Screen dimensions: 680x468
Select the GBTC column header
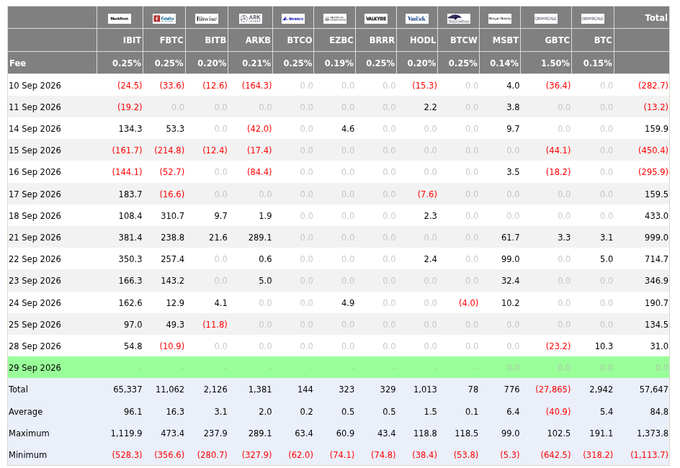(557, 40)
